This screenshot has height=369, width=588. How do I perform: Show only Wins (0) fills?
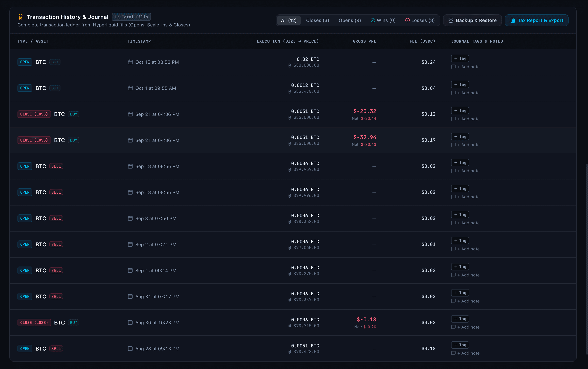[383, 20]
